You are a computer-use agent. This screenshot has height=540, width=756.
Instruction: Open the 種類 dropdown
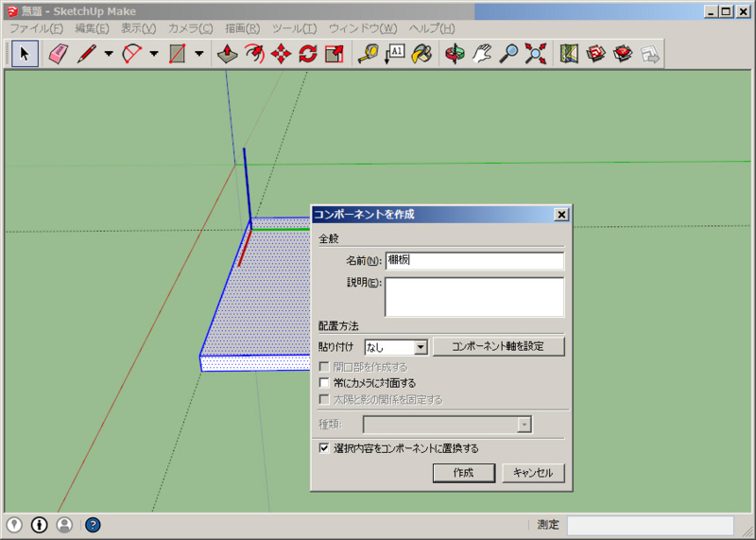coord(447,425)
